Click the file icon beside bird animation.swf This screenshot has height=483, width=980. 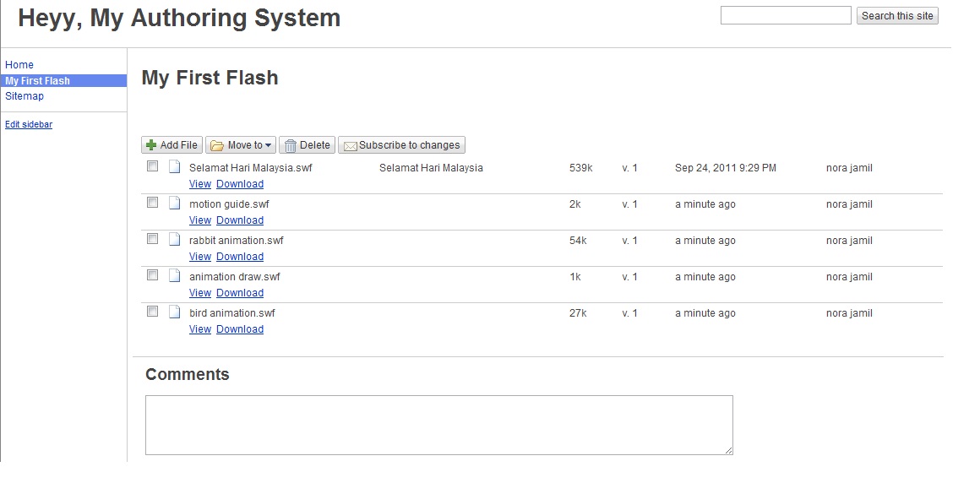[x=175, y=312]
